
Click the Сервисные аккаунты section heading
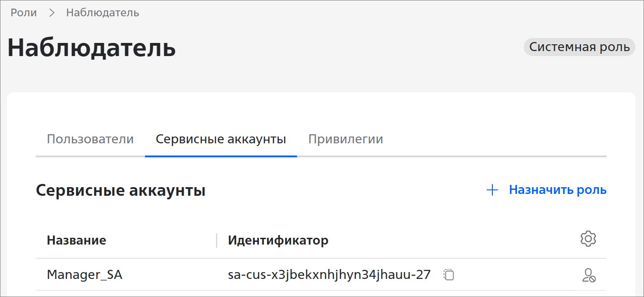(121, 191)
